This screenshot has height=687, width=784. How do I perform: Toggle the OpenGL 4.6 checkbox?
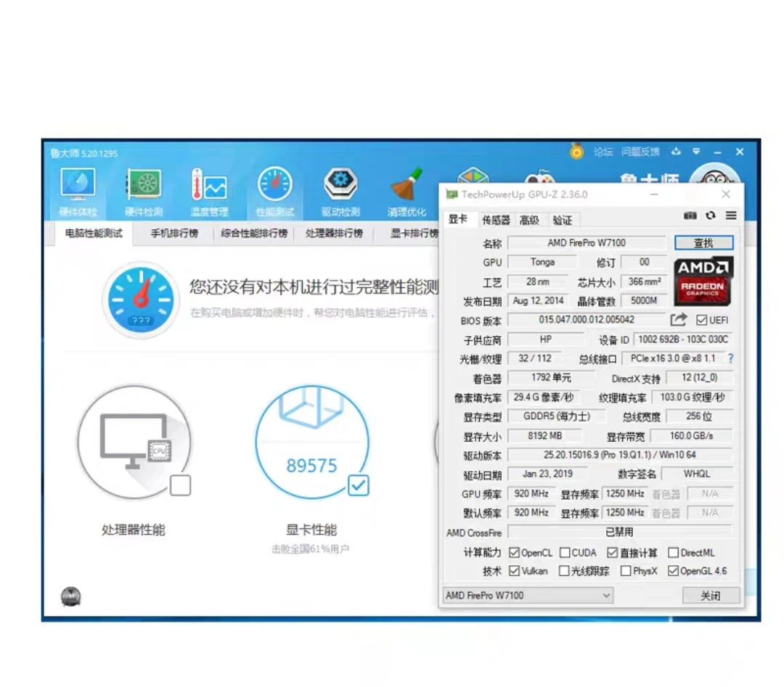click(674, 571)
